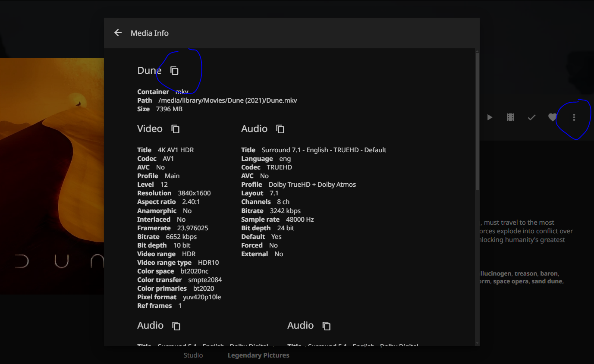Image resolution: width=594 pixels, height=364 pixels.
Task: Copy the TrueHD Audio stream details
Action: click(x=280, y=129)
